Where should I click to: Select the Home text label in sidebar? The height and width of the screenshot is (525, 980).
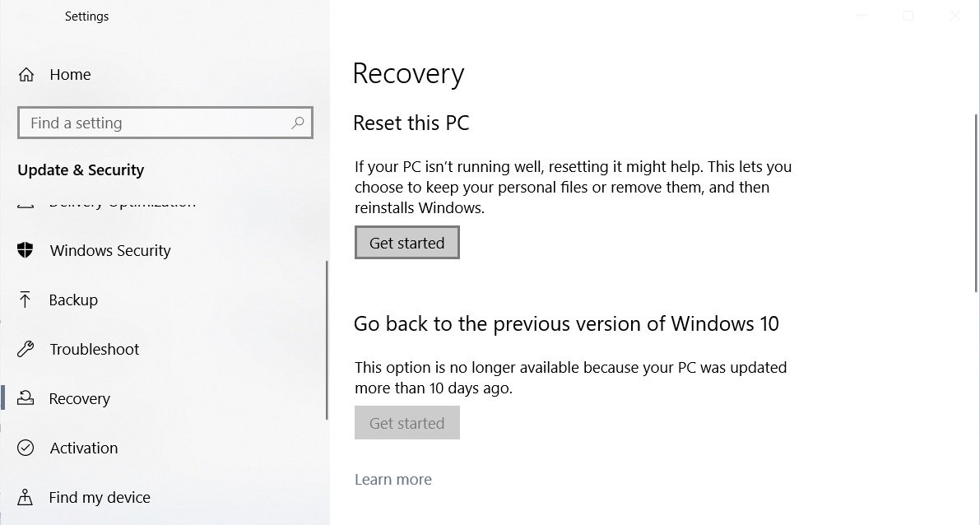point(70,75)
